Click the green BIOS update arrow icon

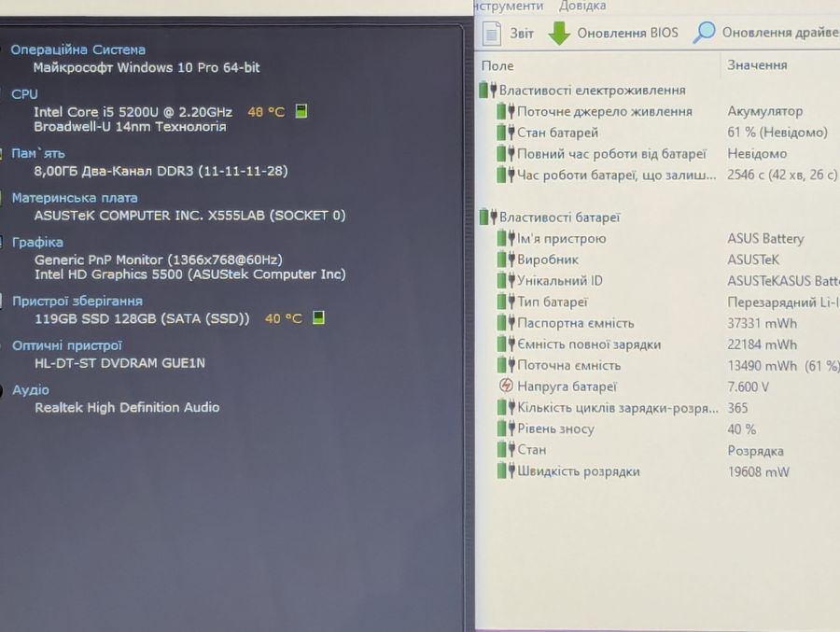[x=559, y=34]
